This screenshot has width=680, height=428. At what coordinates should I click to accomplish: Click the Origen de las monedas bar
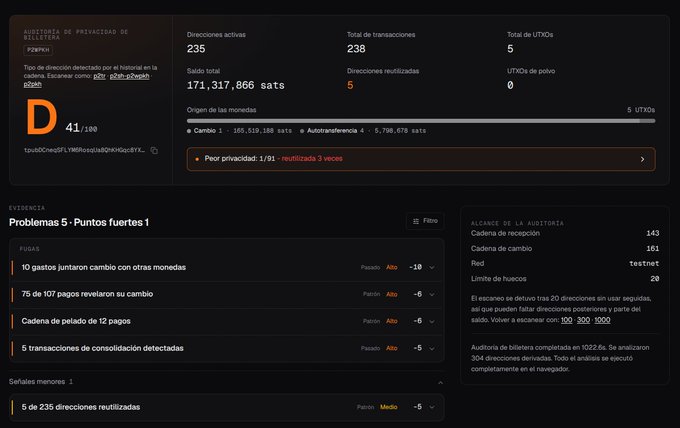(421, 121)
